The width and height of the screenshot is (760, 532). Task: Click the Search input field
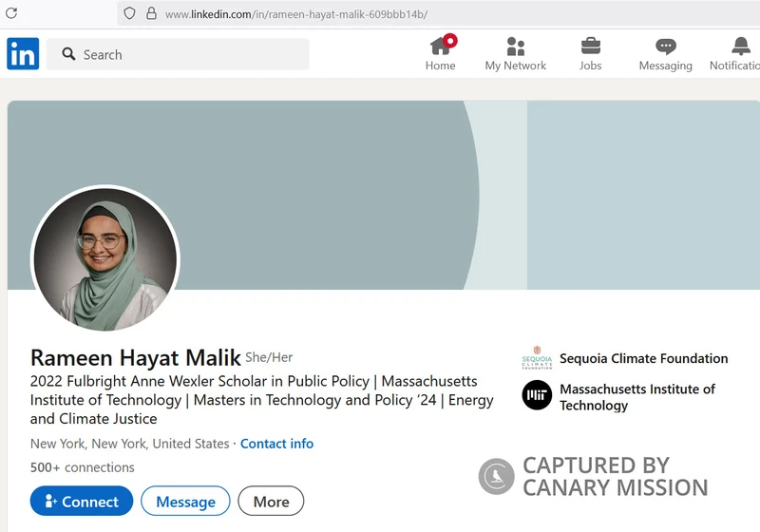[178, 54]
